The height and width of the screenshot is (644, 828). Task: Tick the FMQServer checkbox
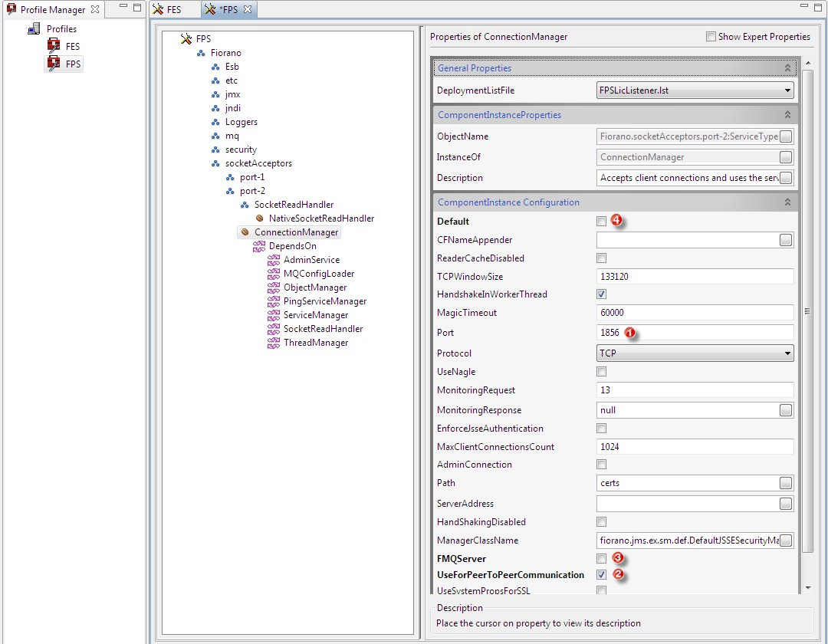tap(602, 559)
